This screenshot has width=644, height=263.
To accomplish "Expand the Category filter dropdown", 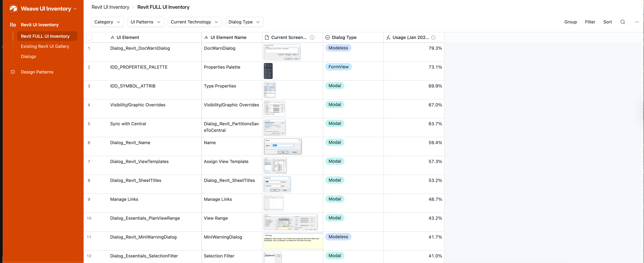I will click(108, 22).
